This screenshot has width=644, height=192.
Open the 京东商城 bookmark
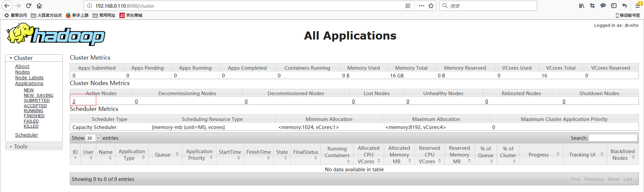131,15
